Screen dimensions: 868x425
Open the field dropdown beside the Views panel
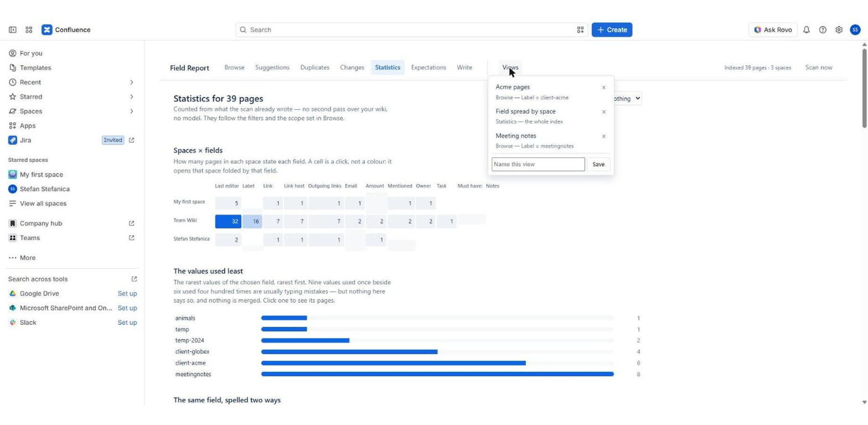[x=627, y=99]
